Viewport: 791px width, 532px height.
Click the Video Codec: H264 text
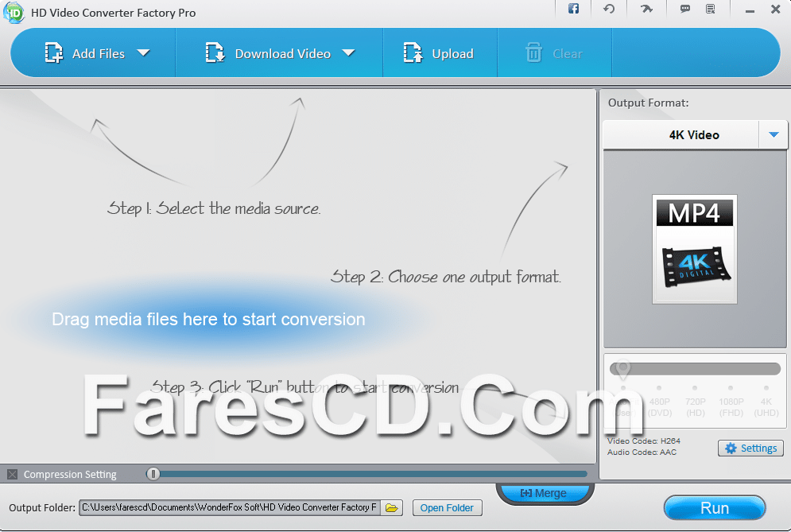[644, 441]
